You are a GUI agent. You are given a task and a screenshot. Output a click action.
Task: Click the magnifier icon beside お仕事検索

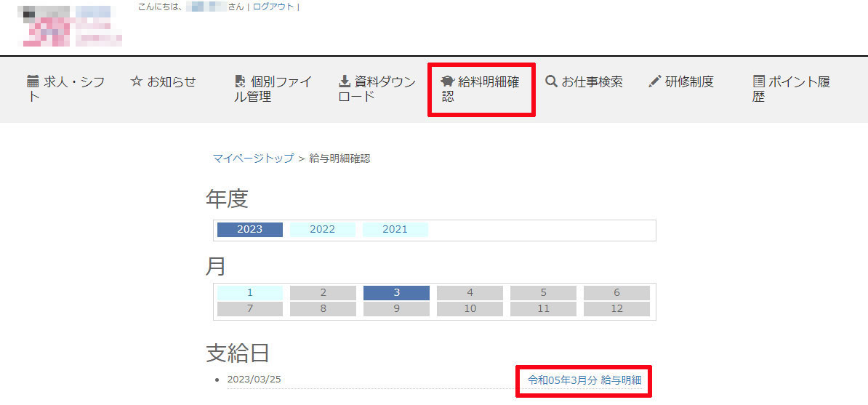coord(551,81)
